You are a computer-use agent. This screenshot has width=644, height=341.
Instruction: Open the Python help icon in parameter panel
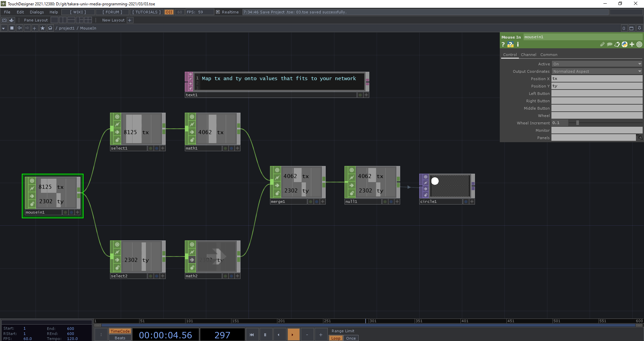(510, 45)
